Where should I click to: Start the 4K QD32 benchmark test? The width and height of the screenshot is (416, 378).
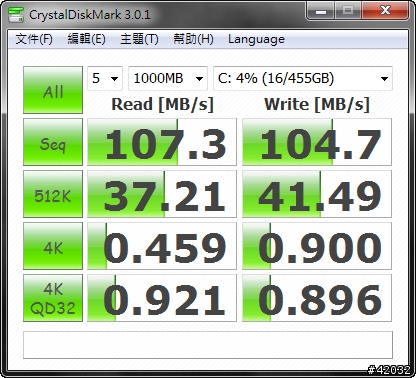tap(53, 298)
